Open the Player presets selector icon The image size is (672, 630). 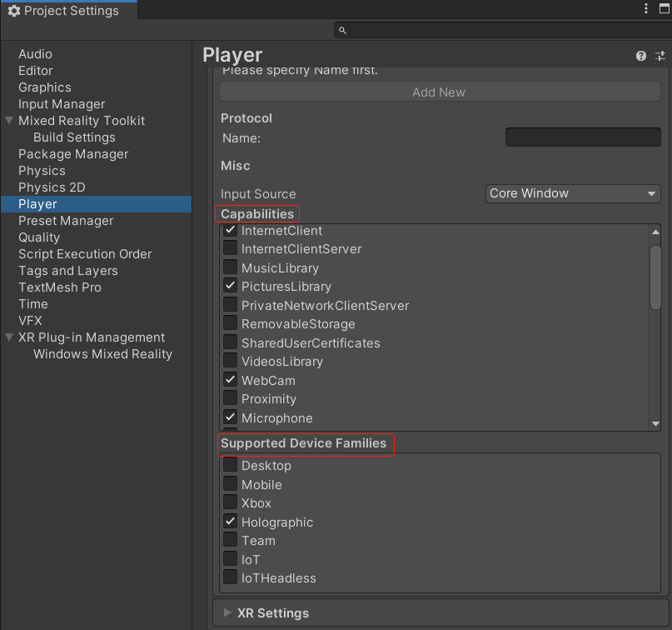660,56
